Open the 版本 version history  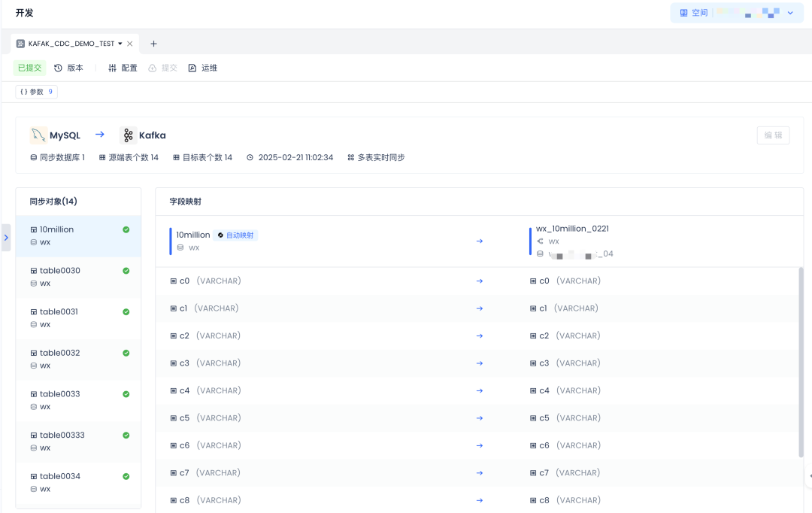(x=69, y=68)
